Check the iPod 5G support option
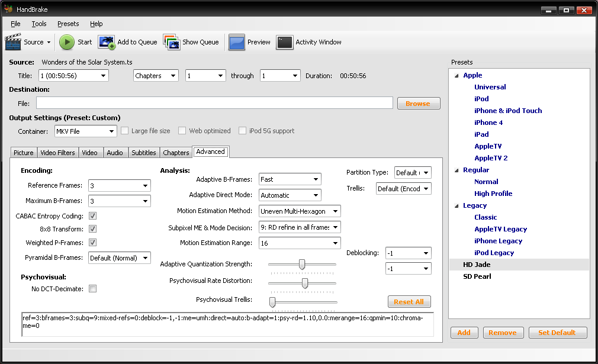 click(x=242, y=131)
